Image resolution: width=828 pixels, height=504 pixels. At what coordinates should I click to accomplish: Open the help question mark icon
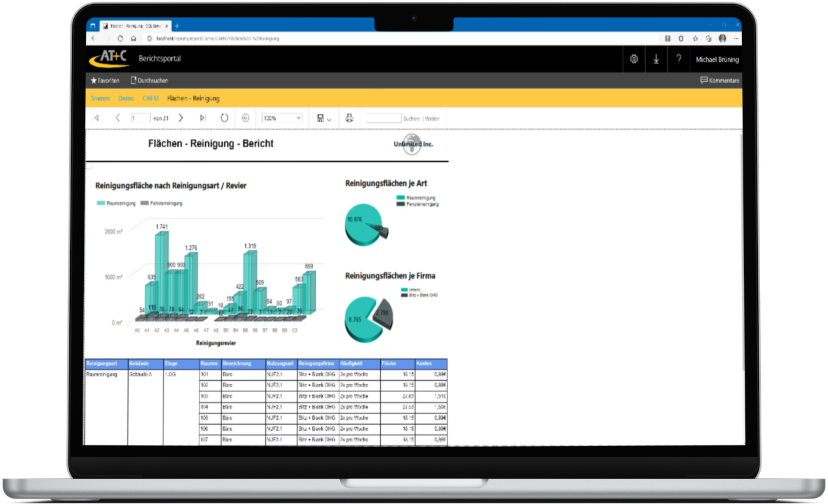point(678,59)
